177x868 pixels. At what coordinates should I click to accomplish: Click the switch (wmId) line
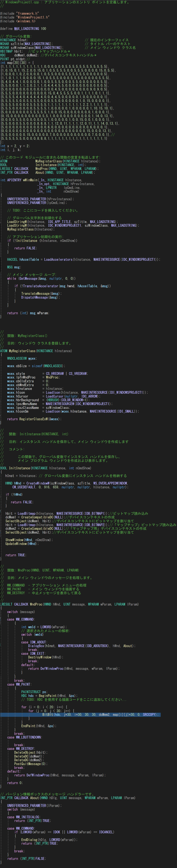pyautogui.click(x=32, y=635)
